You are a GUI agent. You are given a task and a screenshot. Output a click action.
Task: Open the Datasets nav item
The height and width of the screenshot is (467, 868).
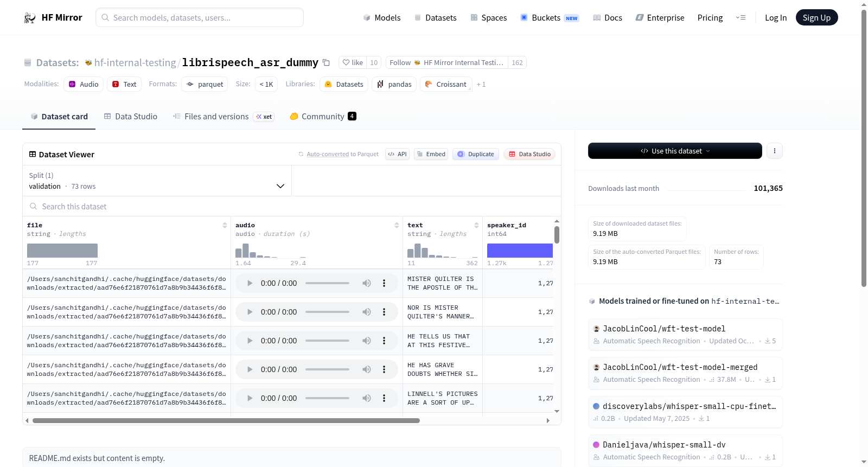[x=435, y=18]
